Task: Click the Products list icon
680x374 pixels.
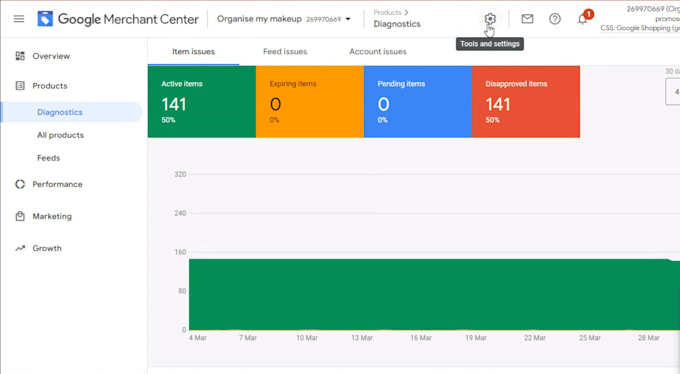Action: tap(20, 85)
